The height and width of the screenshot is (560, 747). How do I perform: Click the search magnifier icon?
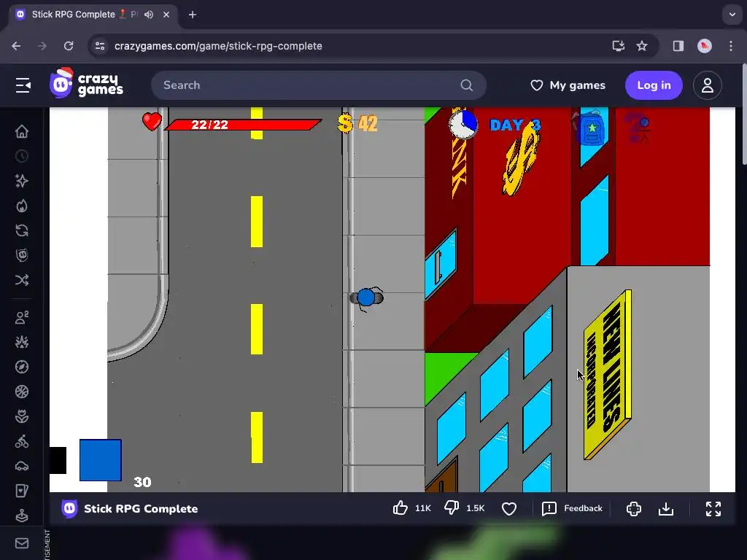tap(467, 85)
